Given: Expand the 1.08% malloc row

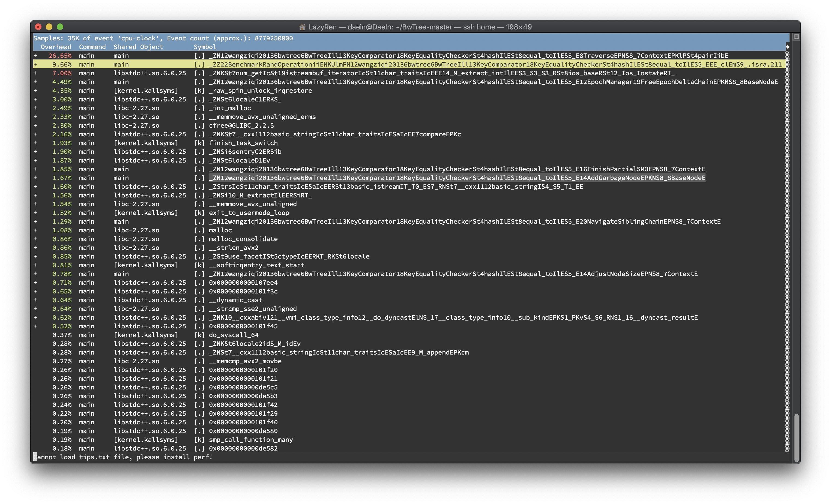Looking at the screenshot, I should 35,230.
